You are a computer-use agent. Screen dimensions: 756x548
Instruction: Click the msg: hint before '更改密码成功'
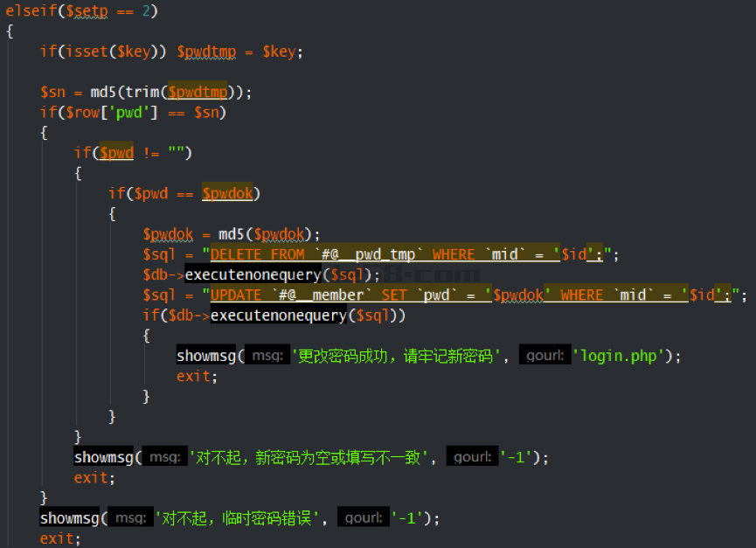pos(267,356)
